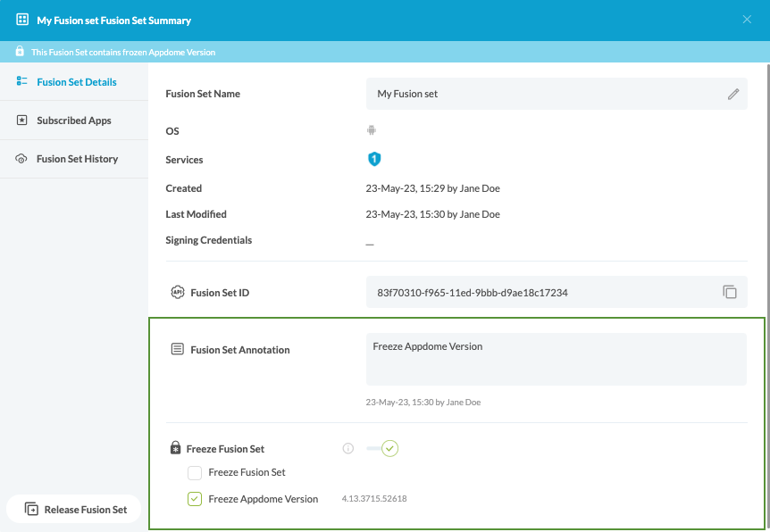
Task: Click the Freeze Fusion Set lock icon
Action: click(175, 448)
